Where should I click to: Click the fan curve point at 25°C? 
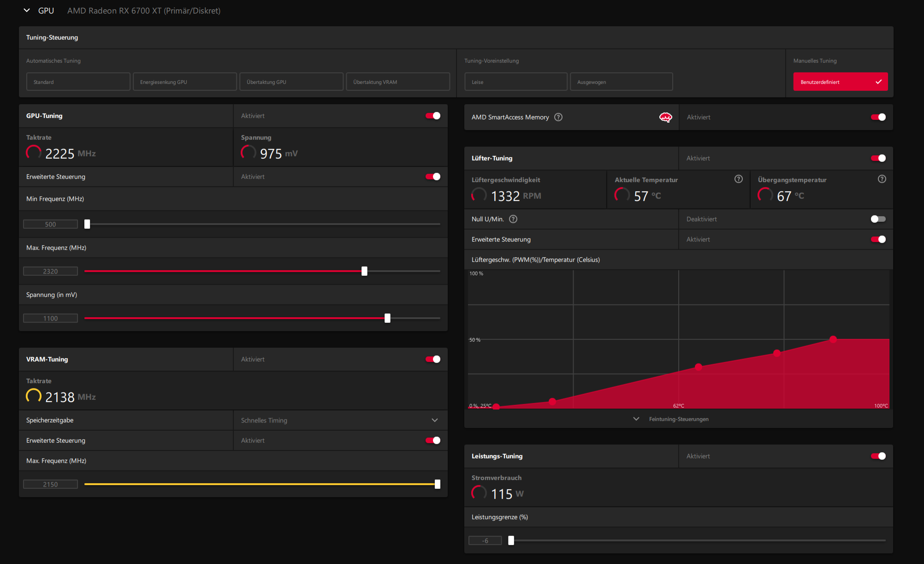(496, 407)
